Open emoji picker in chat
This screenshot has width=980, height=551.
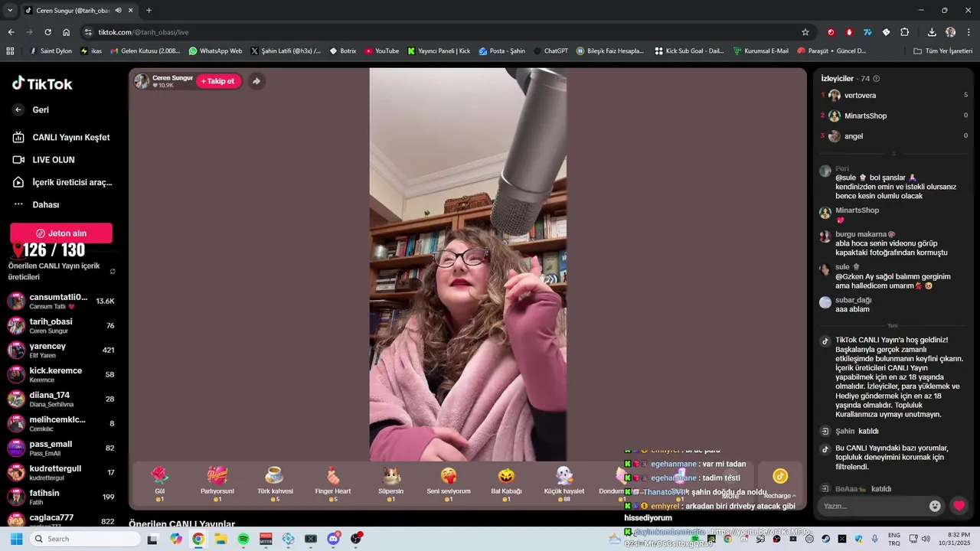935,506
